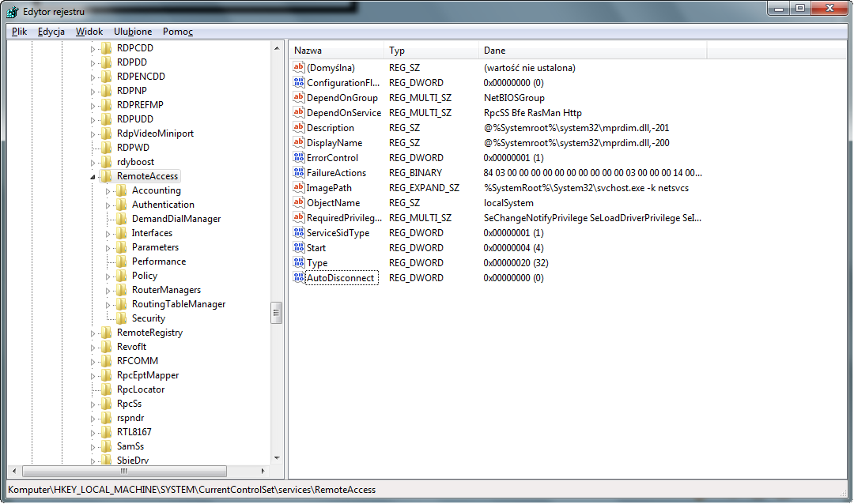Click the string icon beside DependOnGroup
This screenshot has height=504, width=854.
pyautogui.click(x=298, y=97)
